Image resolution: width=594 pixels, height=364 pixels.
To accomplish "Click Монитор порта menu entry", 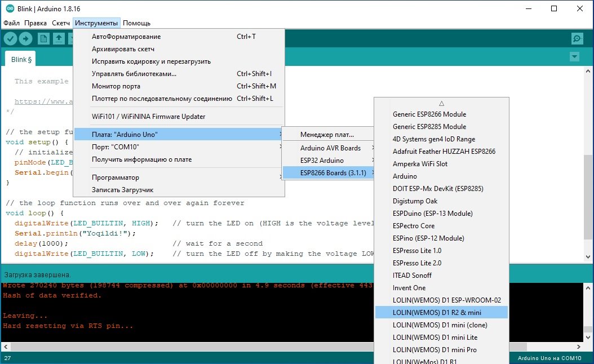I will pyautogui.click(x=116, y=86).
